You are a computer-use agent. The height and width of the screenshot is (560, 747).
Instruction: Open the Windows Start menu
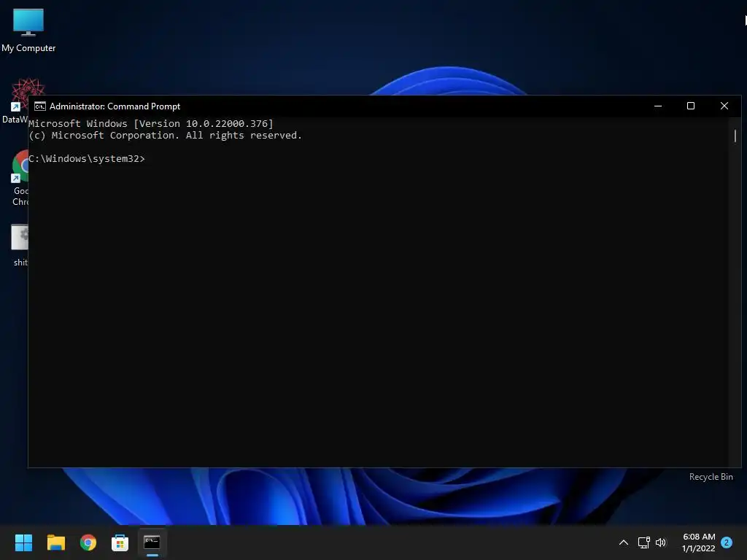click(x=23, y=542)
